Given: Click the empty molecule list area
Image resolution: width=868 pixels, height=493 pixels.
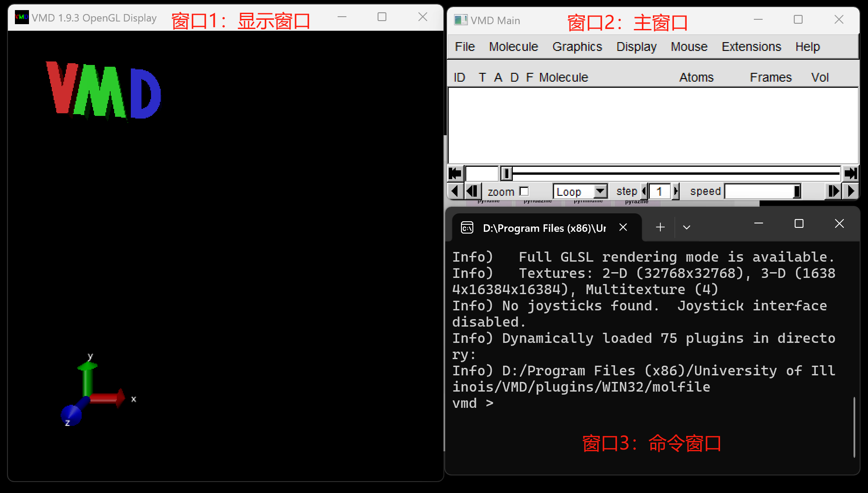Looking at the screenshot, I should click(x=653, y=126).
